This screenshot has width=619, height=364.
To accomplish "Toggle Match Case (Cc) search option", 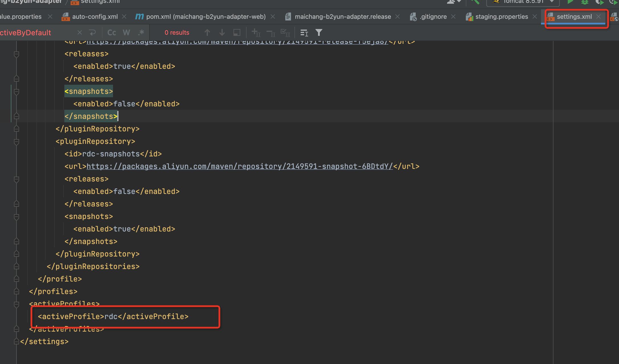I will (x=112, y=33).
